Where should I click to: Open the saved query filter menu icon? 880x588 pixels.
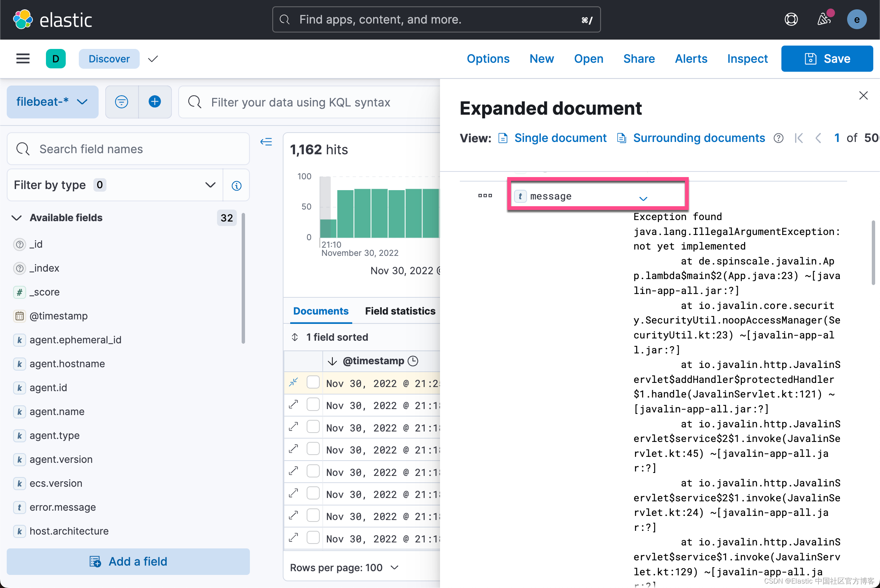pyautogui.click(x=121, y=102)
